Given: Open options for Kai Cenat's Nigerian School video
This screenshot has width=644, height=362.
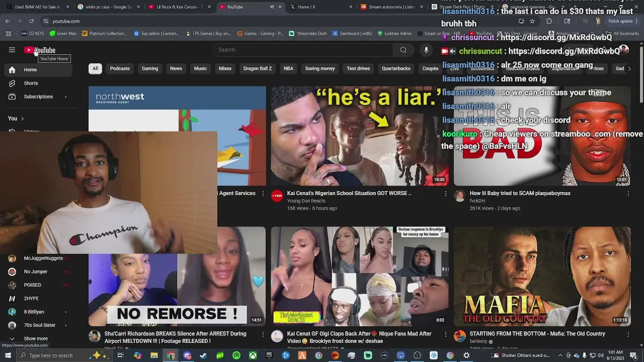Looking at the screenshot, I should point(445,194).
